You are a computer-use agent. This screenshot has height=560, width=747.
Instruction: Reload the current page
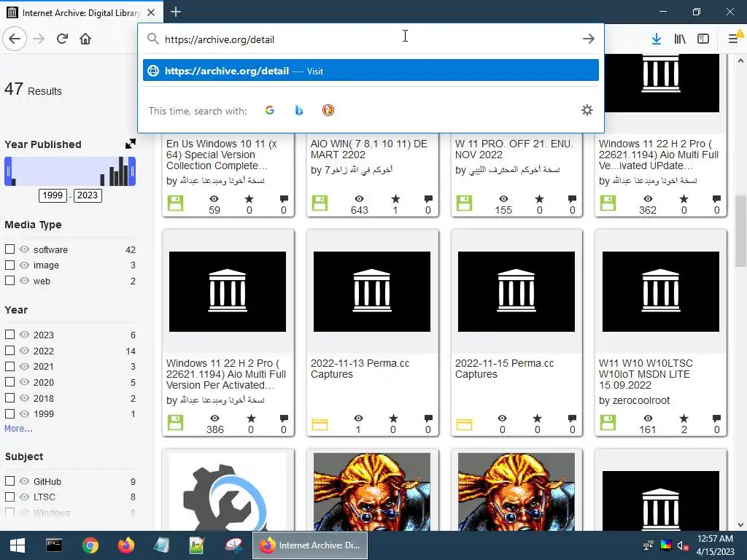tap(62, 39)
